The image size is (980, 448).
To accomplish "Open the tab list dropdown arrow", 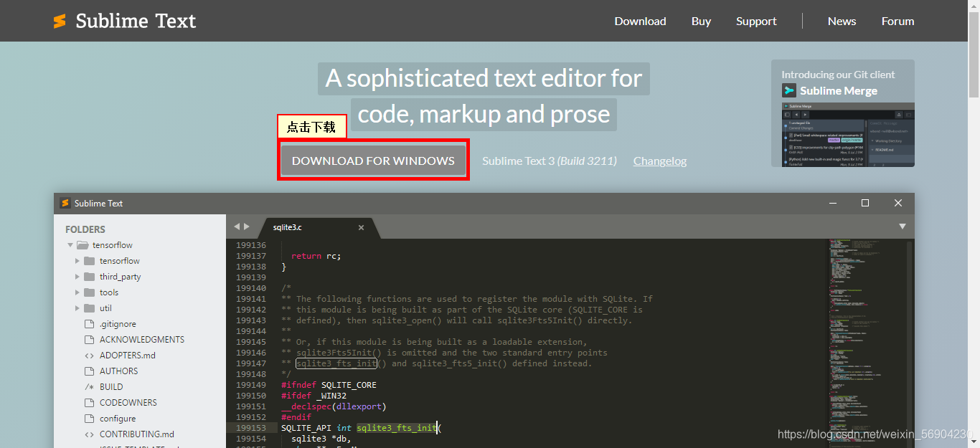I will point(903,227).
